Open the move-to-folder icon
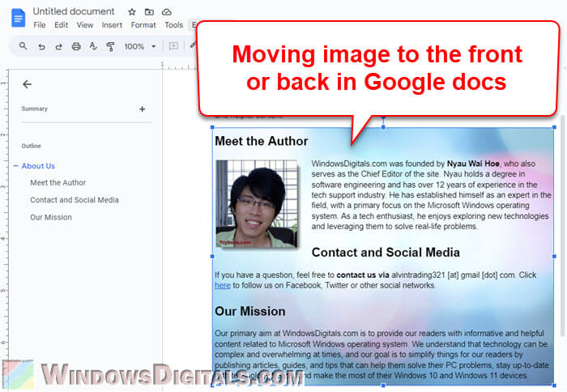 pyautogui.click(x=149, y=12)
